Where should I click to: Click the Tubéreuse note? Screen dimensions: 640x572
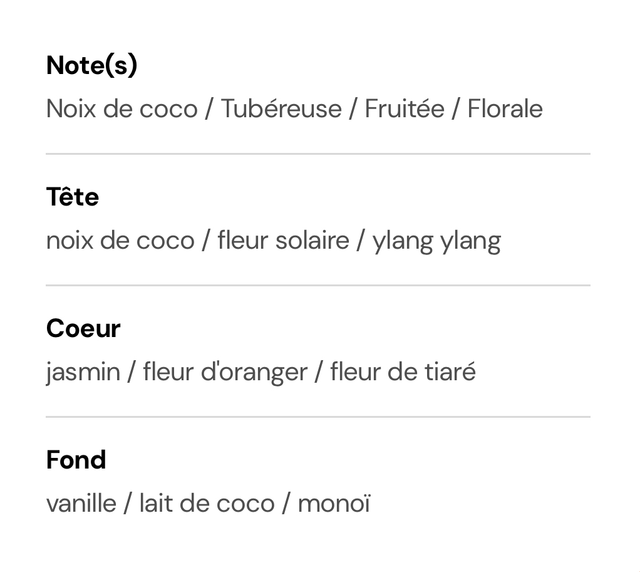(x=281, y=109)
